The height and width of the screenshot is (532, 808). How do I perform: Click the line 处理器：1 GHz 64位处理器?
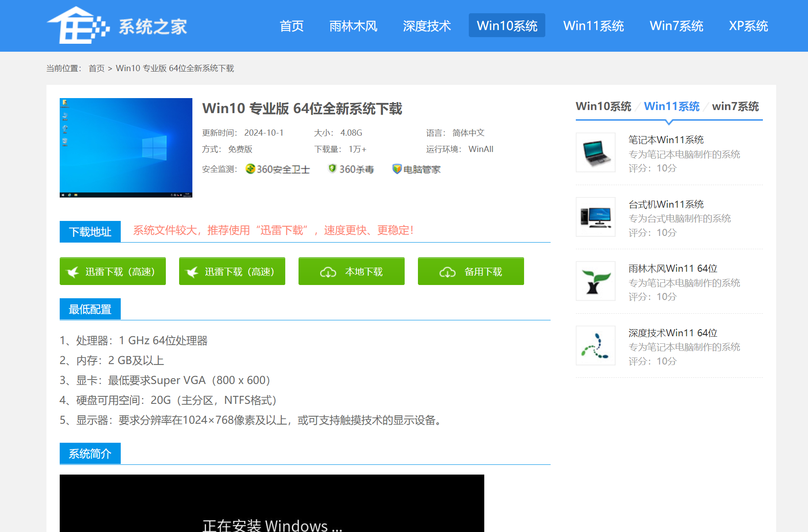click(x=134, y=341)
